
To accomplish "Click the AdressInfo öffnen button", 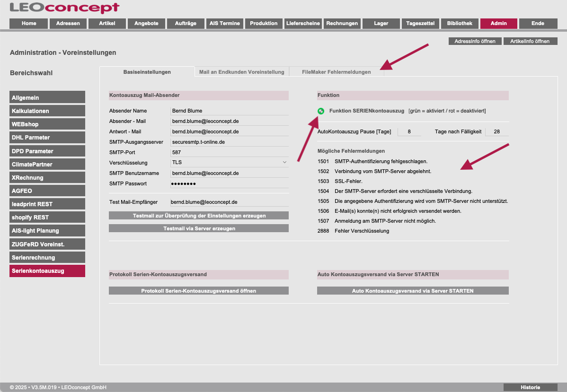I will pyautogui.click(x=475, y=42).
